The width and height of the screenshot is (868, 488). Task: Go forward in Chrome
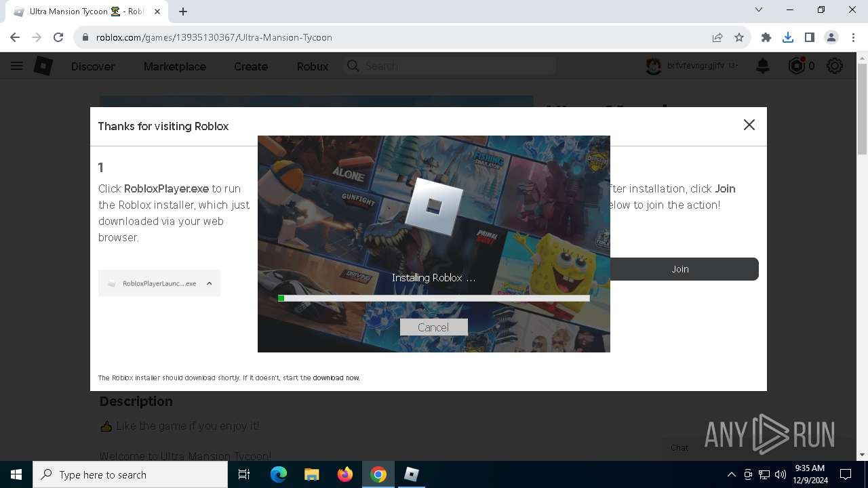(37, 37)
